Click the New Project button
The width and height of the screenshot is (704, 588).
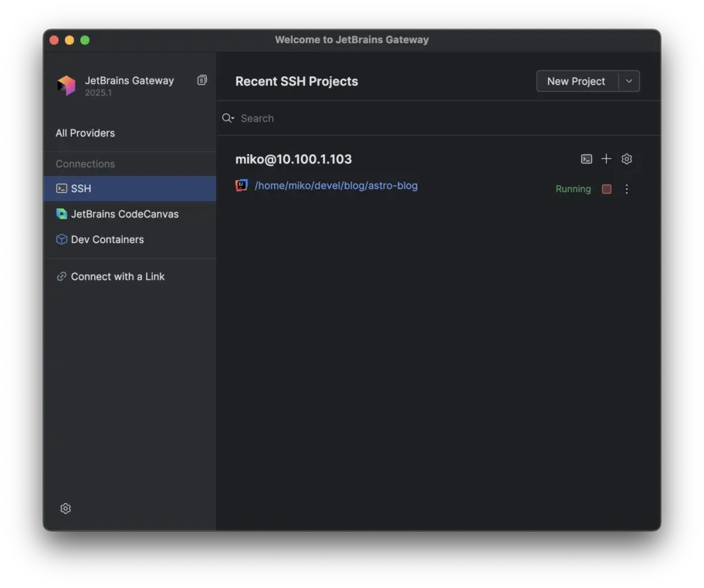(576, 81)
